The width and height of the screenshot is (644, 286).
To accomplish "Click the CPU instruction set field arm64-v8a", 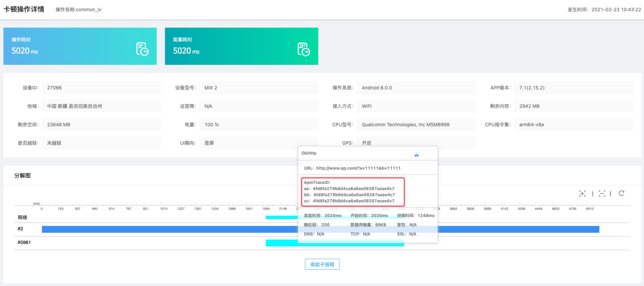I will [573, 125].
